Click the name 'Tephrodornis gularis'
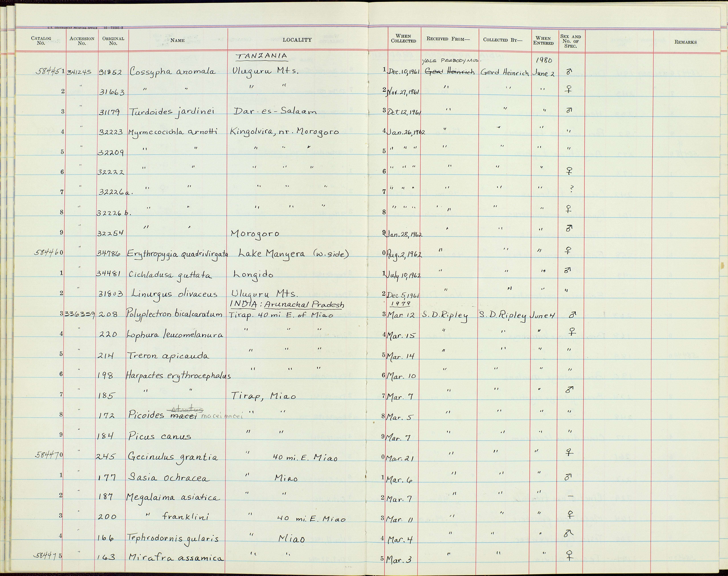The image size is (728, 576). click(x=173, y=538)
